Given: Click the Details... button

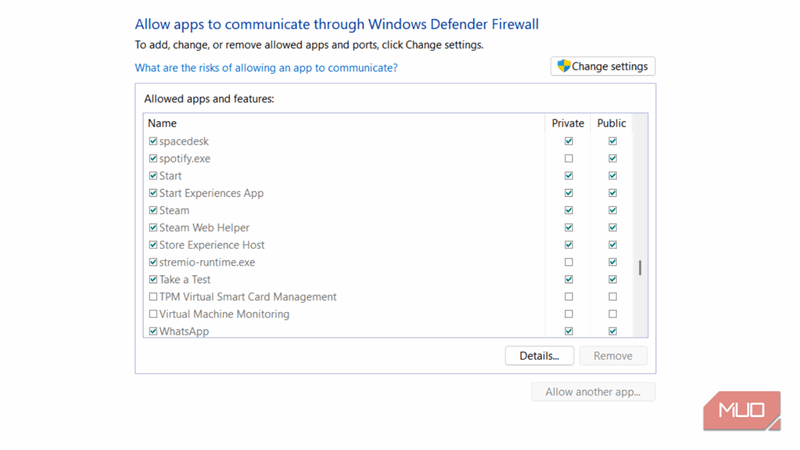Looking at the screenshot, I should click(539, 356).
